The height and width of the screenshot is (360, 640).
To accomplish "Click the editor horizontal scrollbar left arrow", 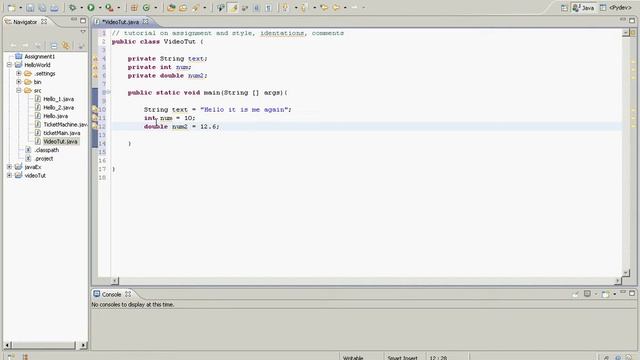I will (x=115, y=280).
